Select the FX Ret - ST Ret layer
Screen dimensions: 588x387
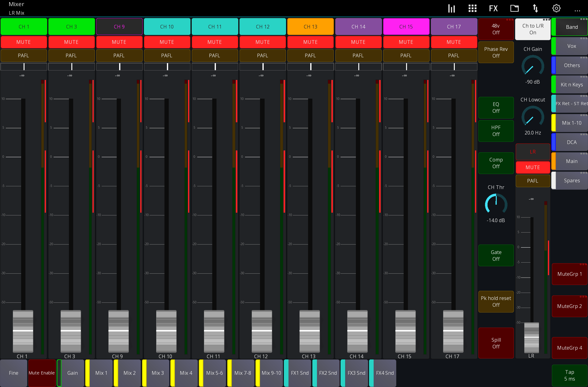tap(570, 104)
